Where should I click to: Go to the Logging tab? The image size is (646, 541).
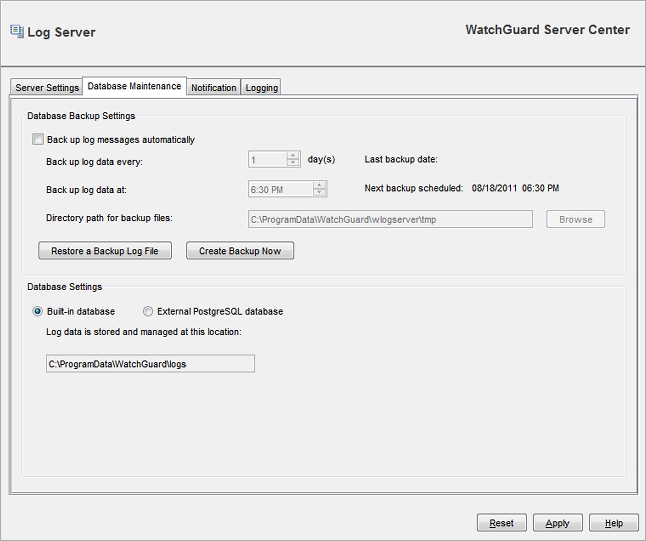click(x=262, y=88)
